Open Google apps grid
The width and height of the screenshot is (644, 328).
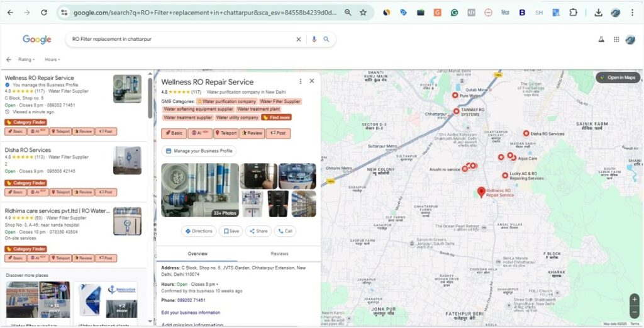tap(616, 40)
